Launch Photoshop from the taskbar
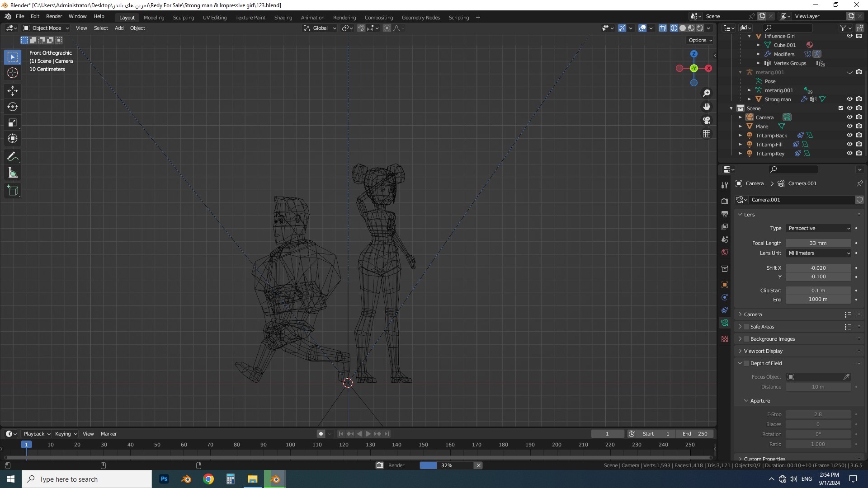Viewport: 868px width, 488px height. click(x=164, y=479)
